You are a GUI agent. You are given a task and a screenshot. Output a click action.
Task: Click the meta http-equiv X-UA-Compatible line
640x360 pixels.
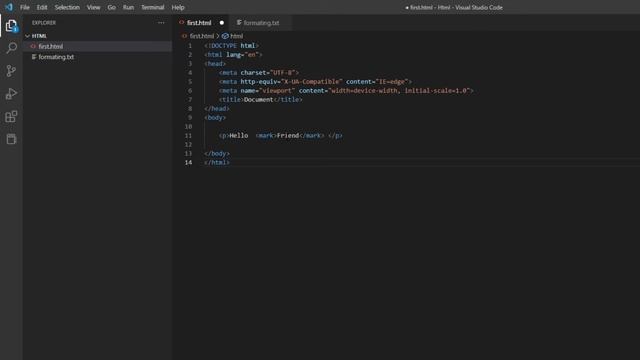[x=315, y=82]
